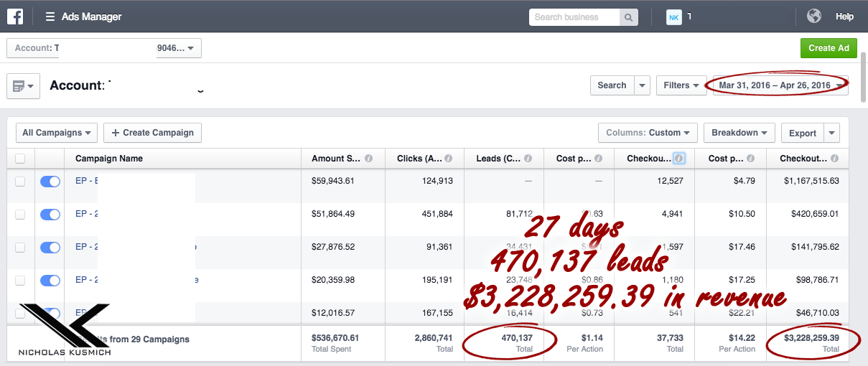The height and width of the screenshot is (366, 868).
Task: Select the 12,527 checkouts cell
Action: [x=670, y=181]
